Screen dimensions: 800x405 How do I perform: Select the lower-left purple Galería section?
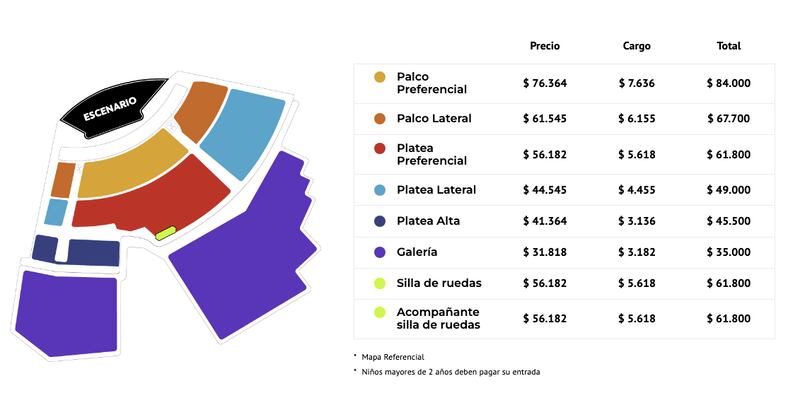(66, 312)
